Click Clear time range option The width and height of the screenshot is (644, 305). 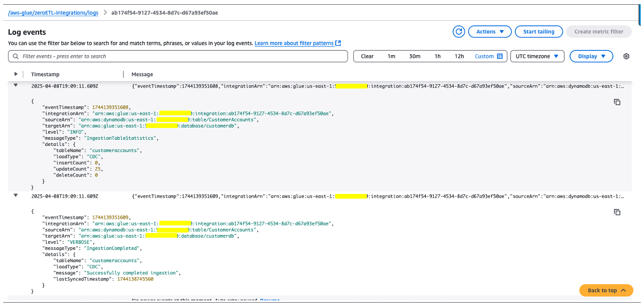[367, 56]
